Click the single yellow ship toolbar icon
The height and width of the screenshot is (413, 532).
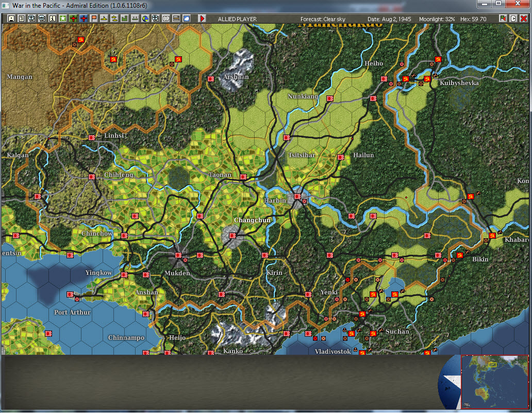click(x=104, y=19)
